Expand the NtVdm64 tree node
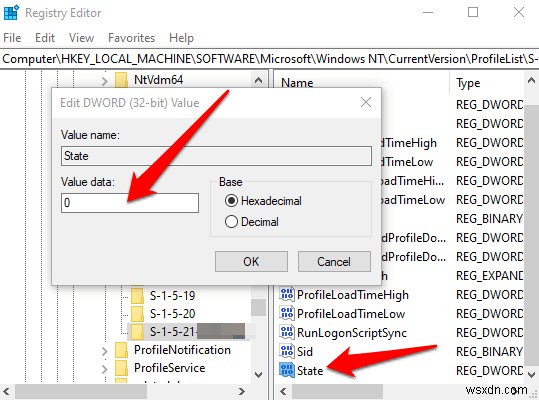539x400 pixels. click(104, 81)
